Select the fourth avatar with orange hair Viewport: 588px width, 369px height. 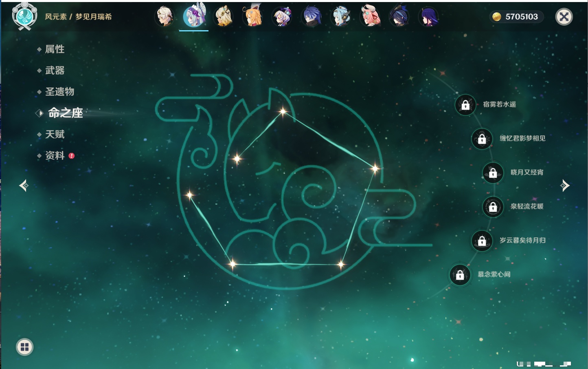point(252,17)
